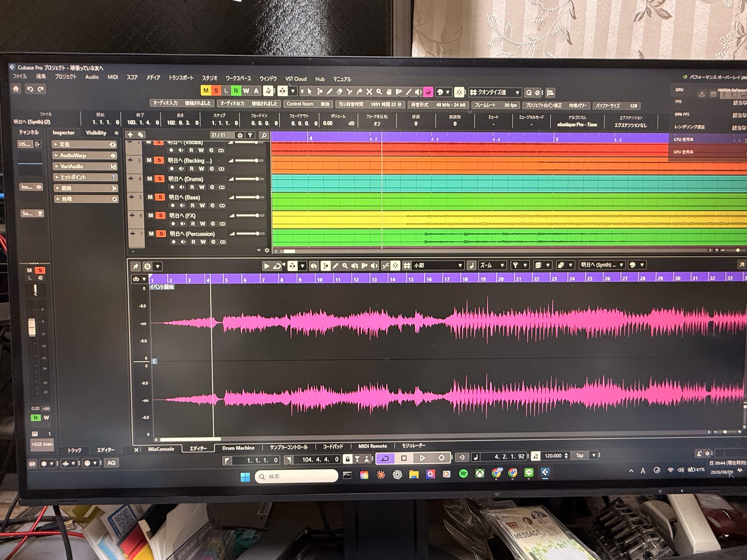The width and height of the screenshot is (747, 560).
Task: Click the Undo arrow icon
Action: 30,89
